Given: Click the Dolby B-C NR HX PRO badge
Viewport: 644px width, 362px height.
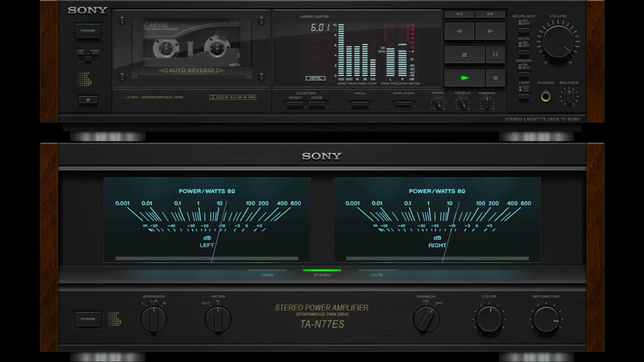Looking at the screenshot, I should click(233, 97).
